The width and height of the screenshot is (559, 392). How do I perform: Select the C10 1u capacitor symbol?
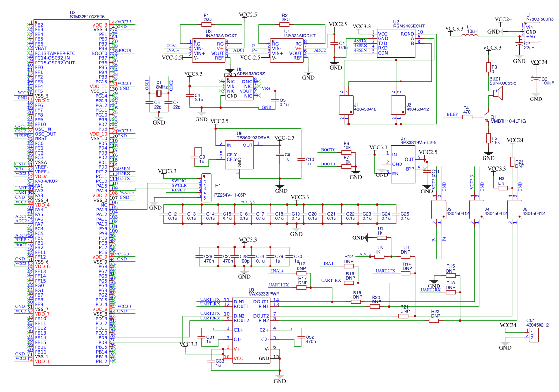pyautogui.click(x=301, y=160)
